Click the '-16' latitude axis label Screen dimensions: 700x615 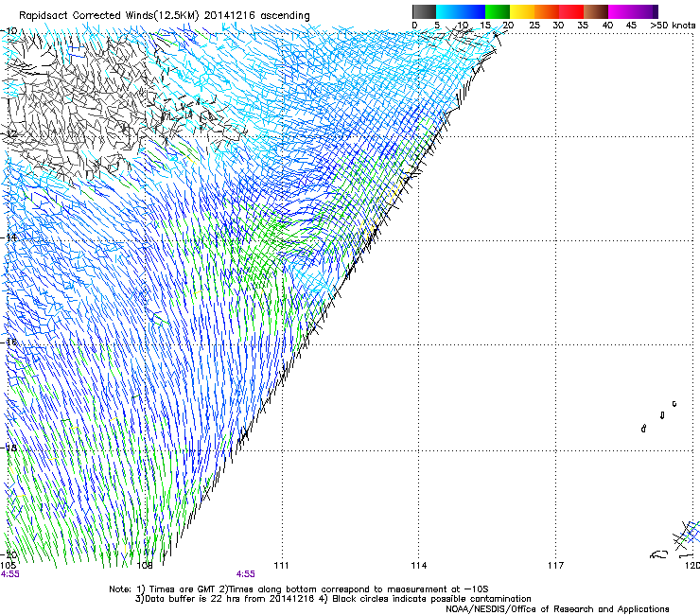[10, 343]
